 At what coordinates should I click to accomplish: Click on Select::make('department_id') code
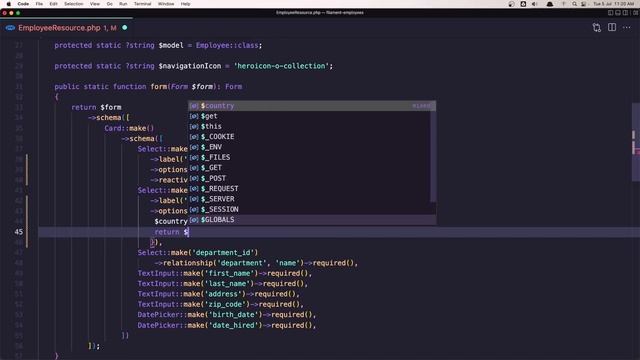[198, 253]
